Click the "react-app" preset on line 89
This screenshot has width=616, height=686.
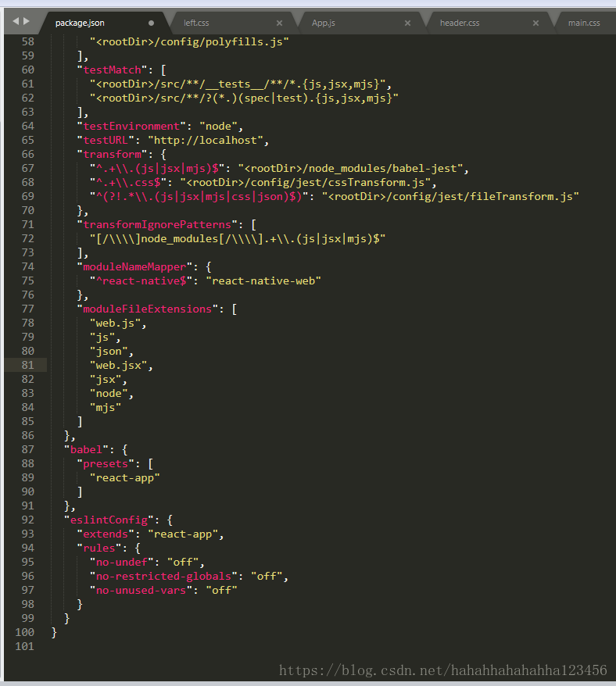125,477
